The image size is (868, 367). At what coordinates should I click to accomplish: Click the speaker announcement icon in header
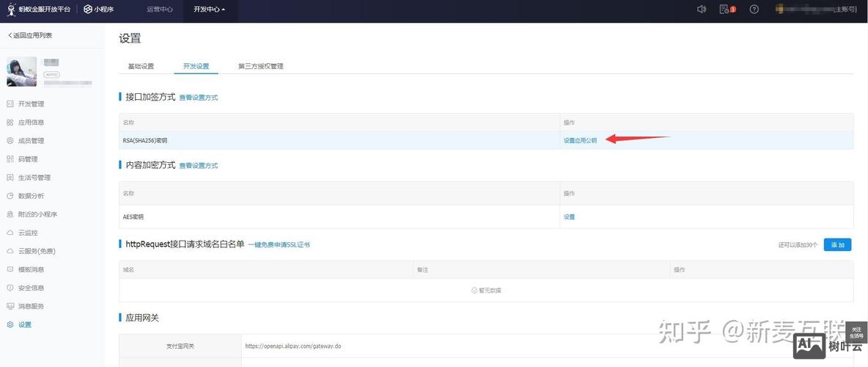pos(702,10)
